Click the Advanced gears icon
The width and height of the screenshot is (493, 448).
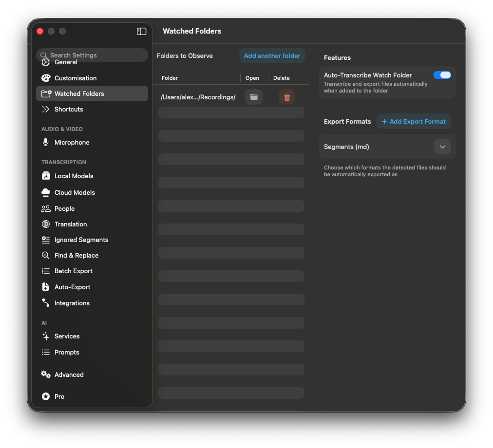coord(46,374)
